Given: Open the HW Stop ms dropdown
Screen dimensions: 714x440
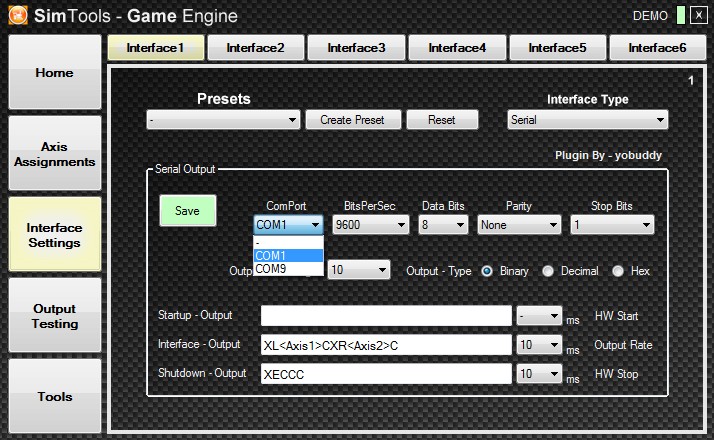Looking at the screenshot, I should (x=539, y=374).
